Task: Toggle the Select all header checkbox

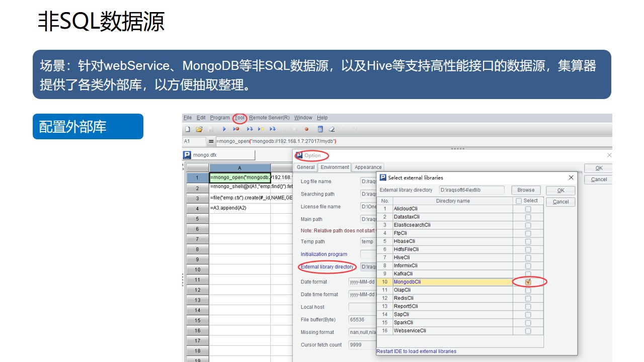Action: [x=519, y=201]
